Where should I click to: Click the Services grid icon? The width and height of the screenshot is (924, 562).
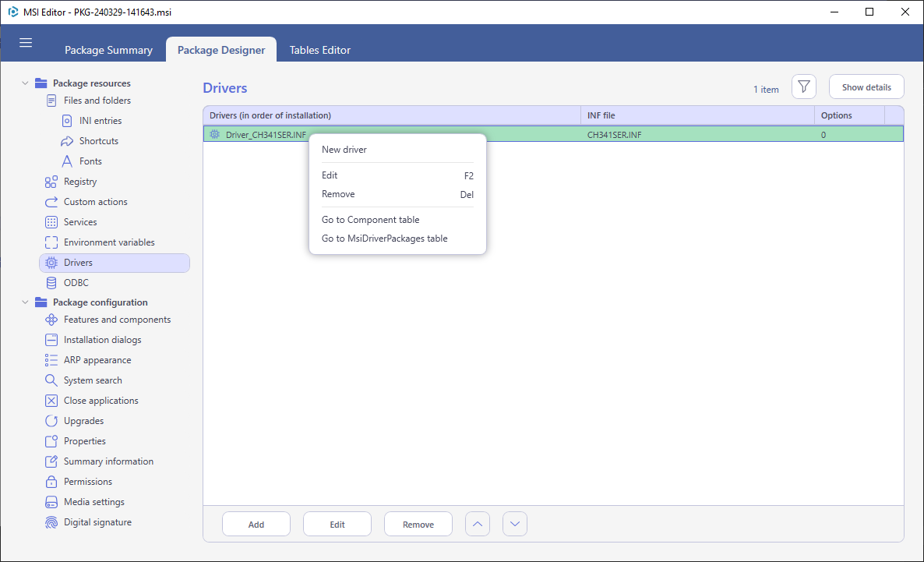(51, 222)
